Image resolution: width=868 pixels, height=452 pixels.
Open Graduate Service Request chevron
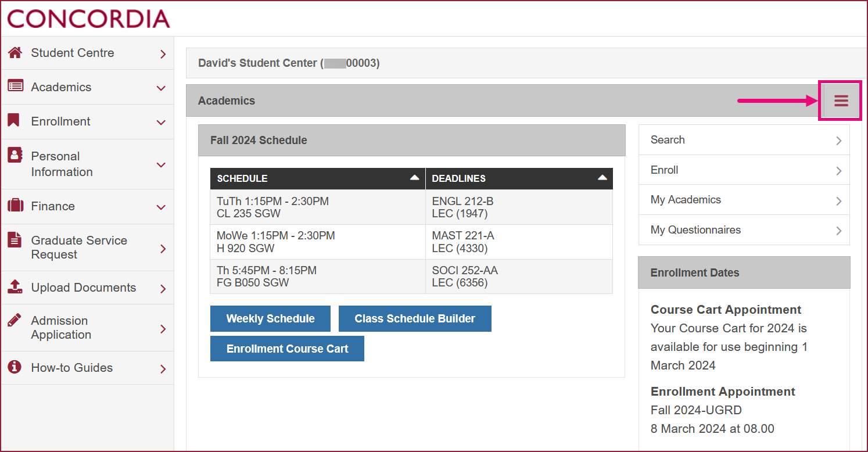[163, 249]
